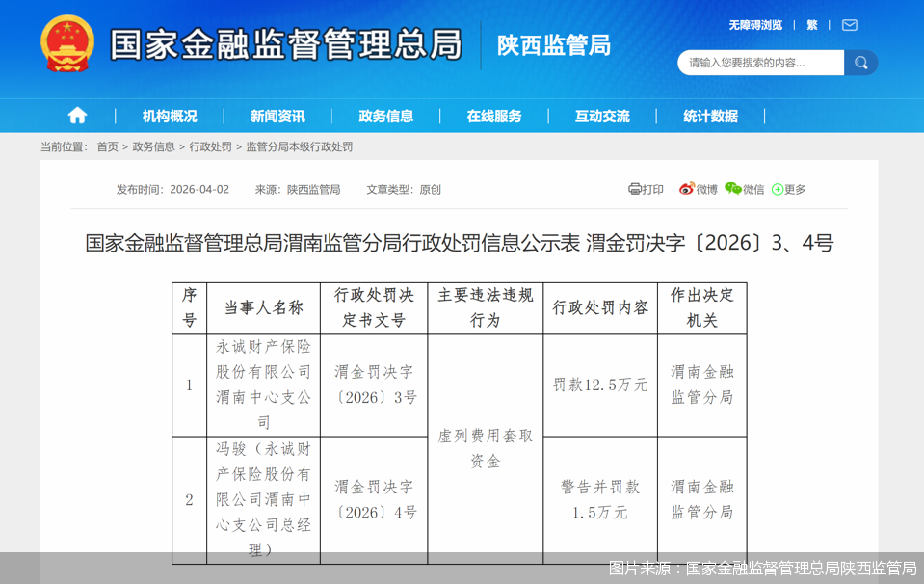Click the search magnifier button
The height and width of the screenshot is (584, 924).
860,62
